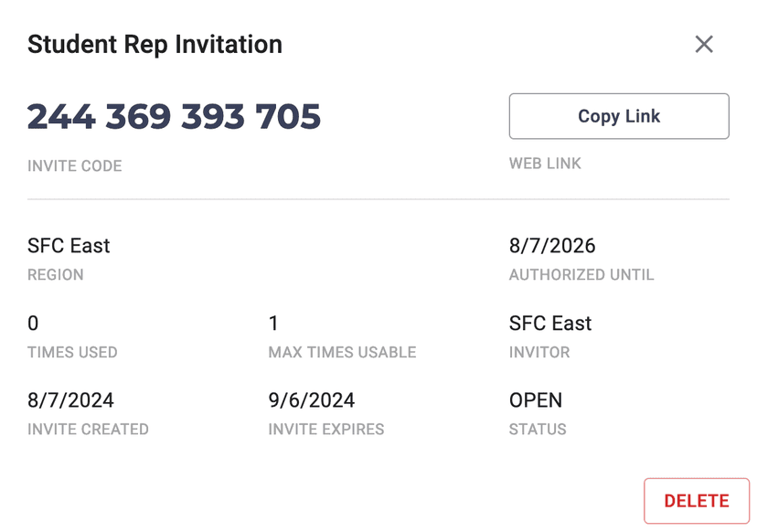The width and height of the screenshot is (757, 532).
Task: Close the Student Rep Invitation dialog
Action: (704, 44)
